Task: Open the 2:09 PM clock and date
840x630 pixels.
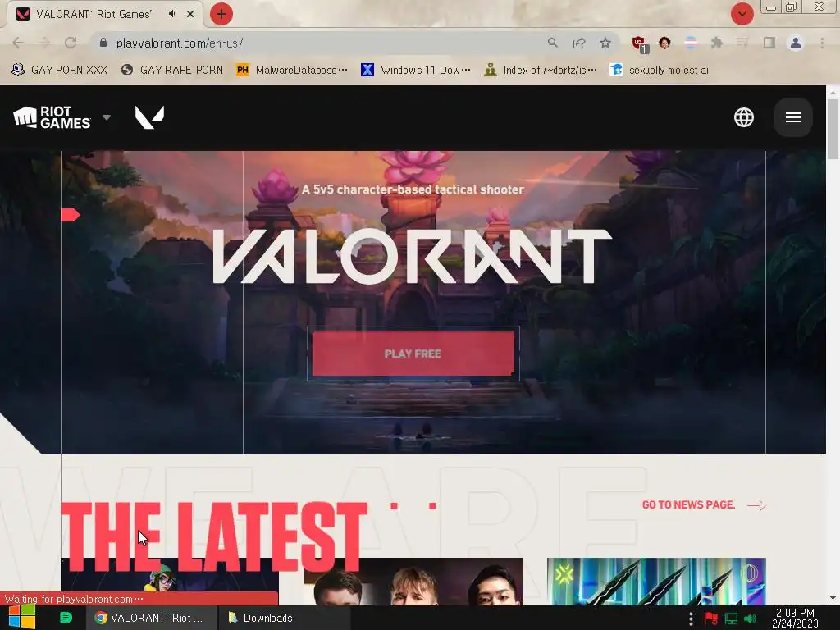Action: [x=795, y=619]
